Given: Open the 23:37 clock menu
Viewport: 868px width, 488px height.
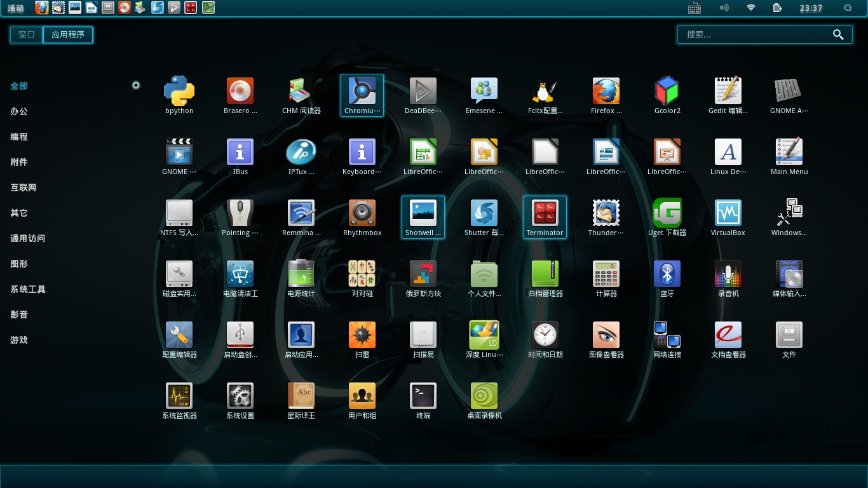Looking at the screenshot, I should [811, 8].
